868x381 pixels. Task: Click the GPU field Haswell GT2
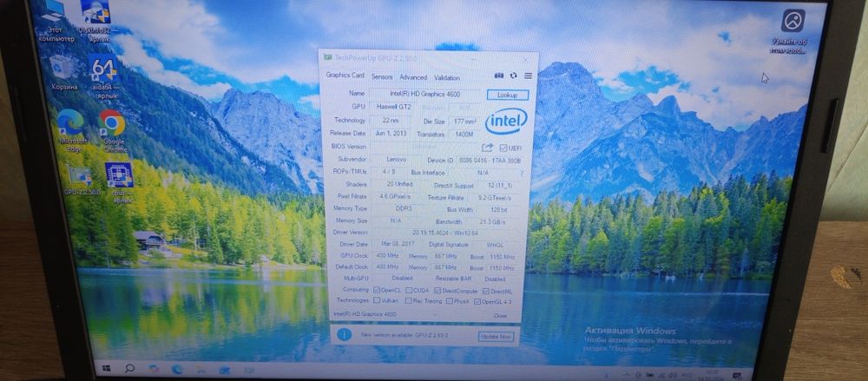[394, 107]
